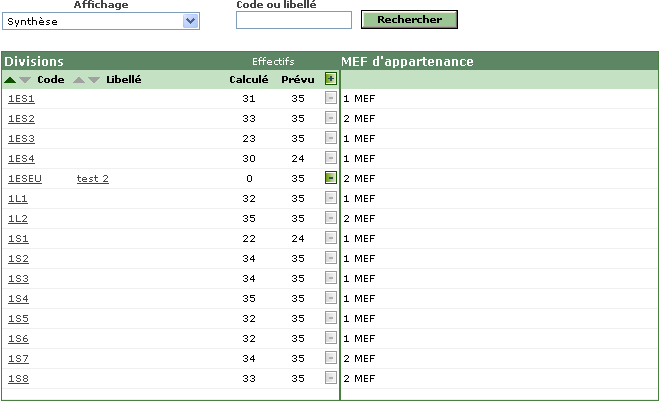Viewport: 659px width, 401px height.
Task: Focus the Code ou libellé search field
Action: pyautogui.click(x=294, y=20)
